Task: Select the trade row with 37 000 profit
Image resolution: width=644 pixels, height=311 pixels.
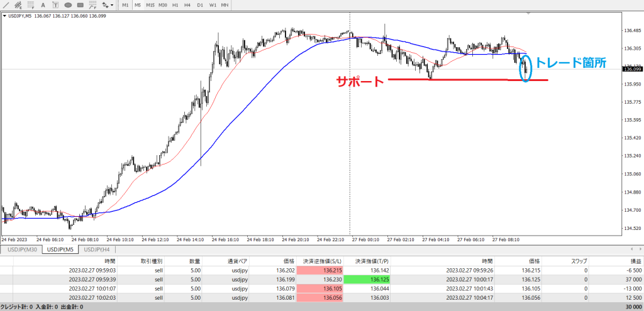Action: (314, 279)
